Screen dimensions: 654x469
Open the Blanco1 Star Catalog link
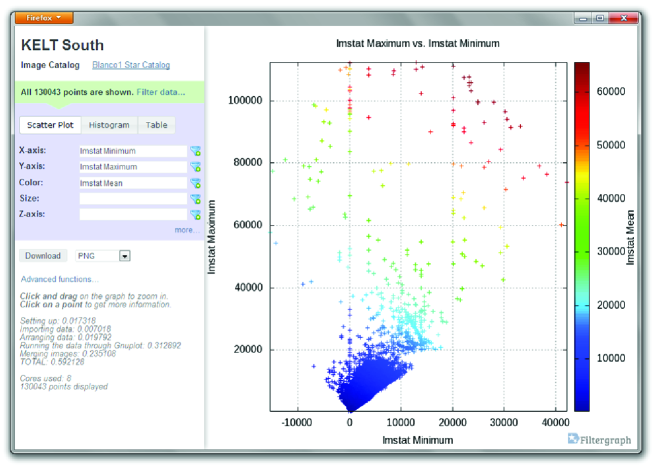pos(131,65)
